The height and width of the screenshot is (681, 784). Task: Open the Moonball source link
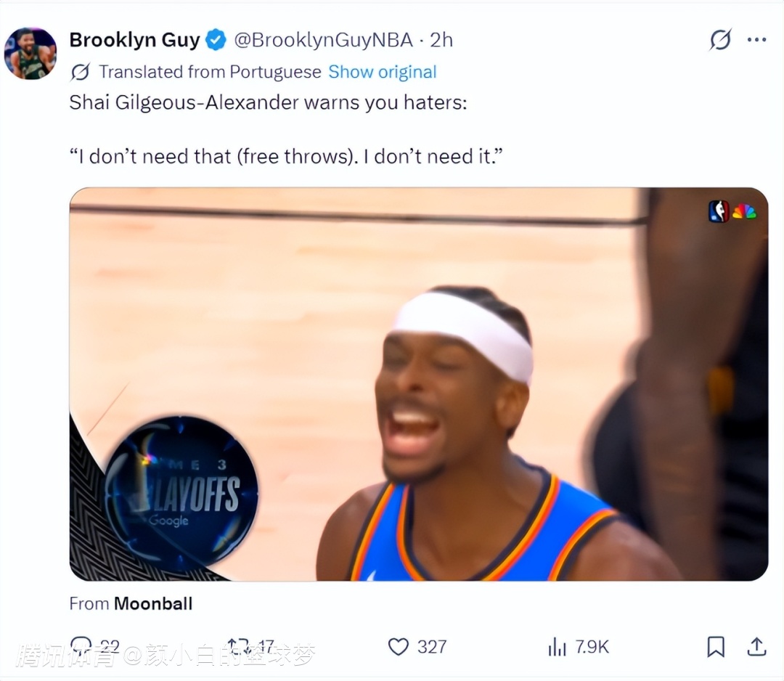[x=153, y=603]
